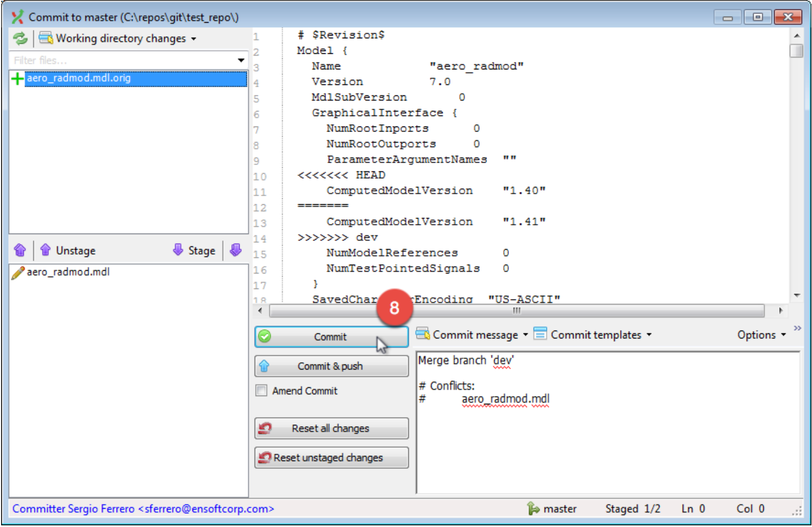The width and height of the screenshot is (812, 527).
Task: Click Reset all changes button
Action: [x=331, y=428]
